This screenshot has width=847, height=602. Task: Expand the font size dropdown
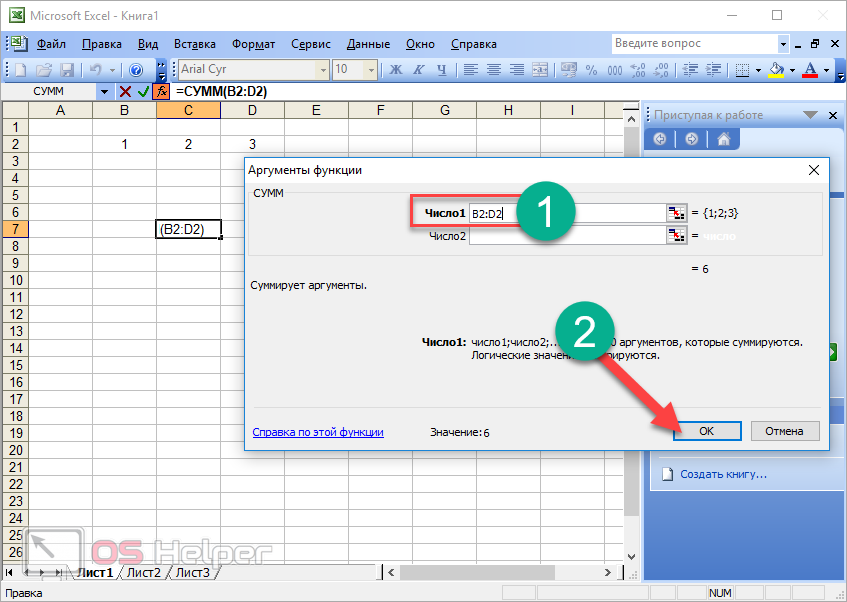point(371,70)
